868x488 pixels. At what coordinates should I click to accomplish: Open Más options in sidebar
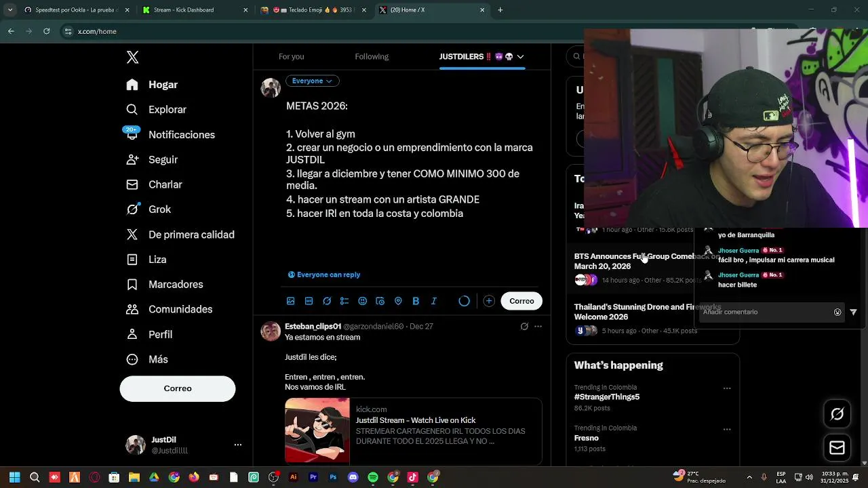pos(146,359)
